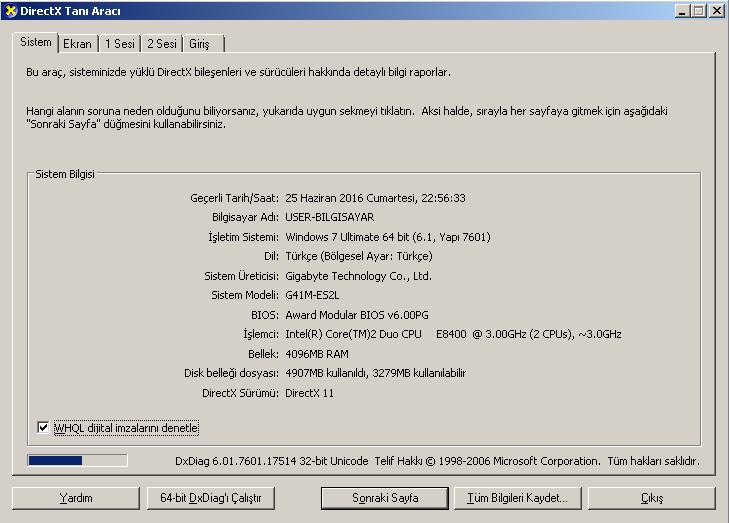Image resolution: width=729 pixels, height=523 pixels.
Task: Open the 1 Sesi tab
Action: pyautogui.click(x=119, y=44)
